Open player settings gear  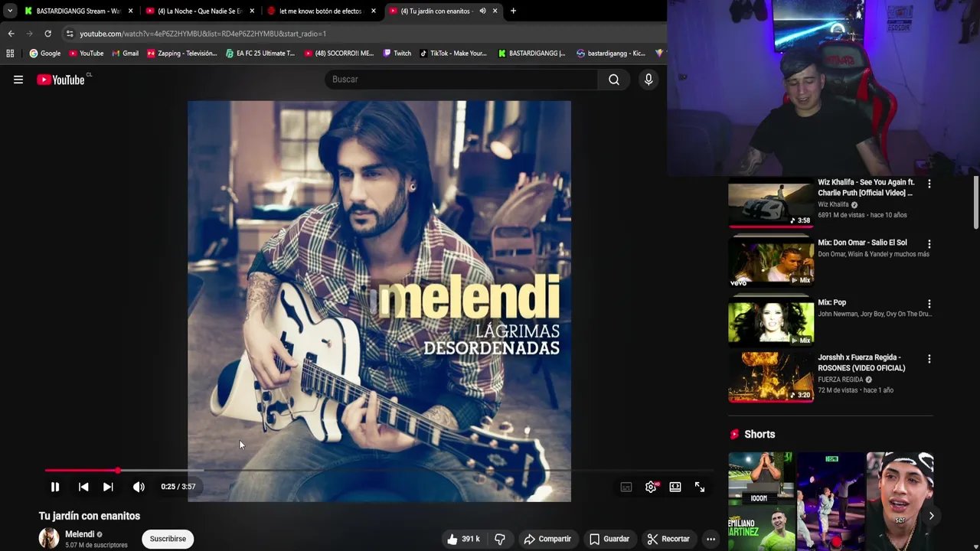651,487
